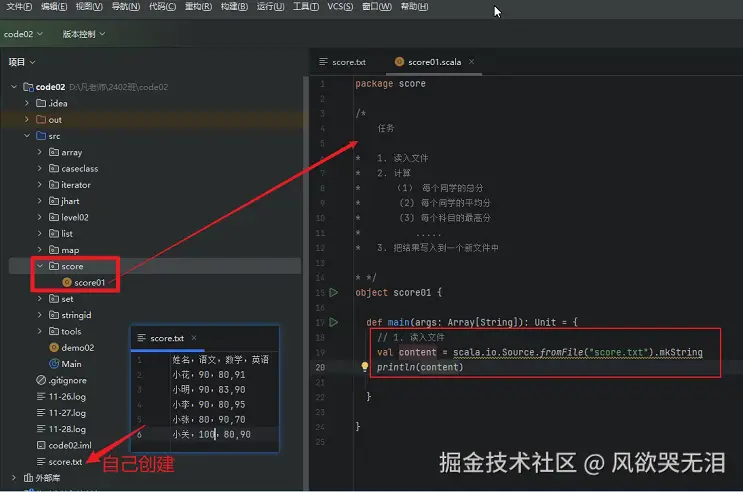Expand the set package

click(40, 299)
